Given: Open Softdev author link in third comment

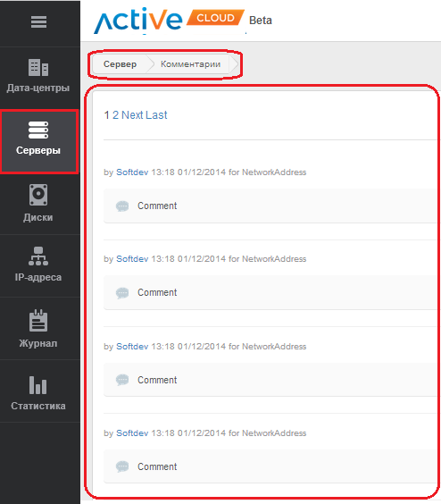Looking at the screenshot, I should 132,347.
